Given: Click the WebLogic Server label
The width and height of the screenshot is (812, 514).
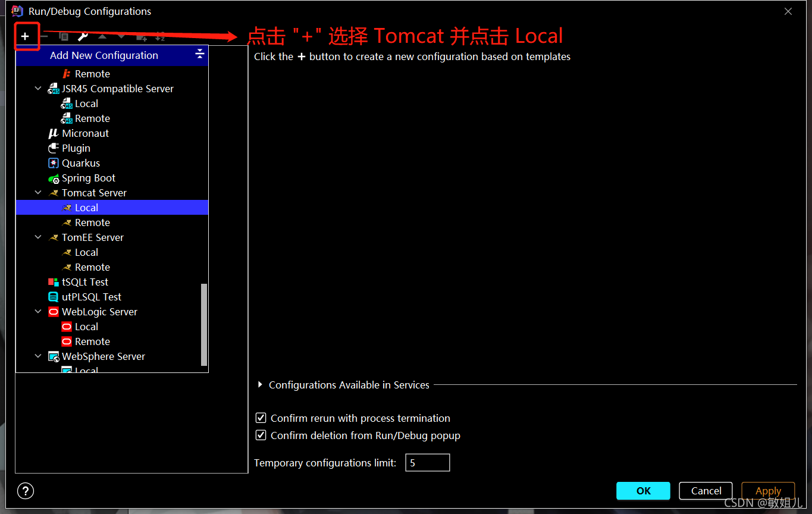Looking at the screenshot, I should click(99, 312).
